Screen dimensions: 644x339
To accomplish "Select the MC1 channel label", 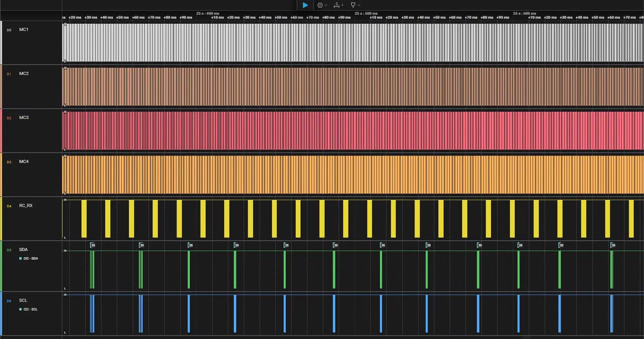I will pos(24,30).
